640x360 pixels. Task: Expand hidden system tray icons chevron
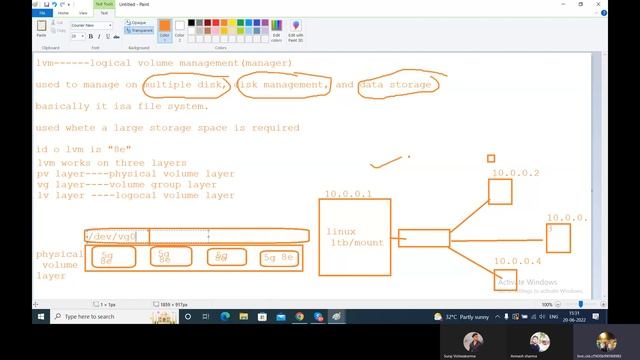498,317
